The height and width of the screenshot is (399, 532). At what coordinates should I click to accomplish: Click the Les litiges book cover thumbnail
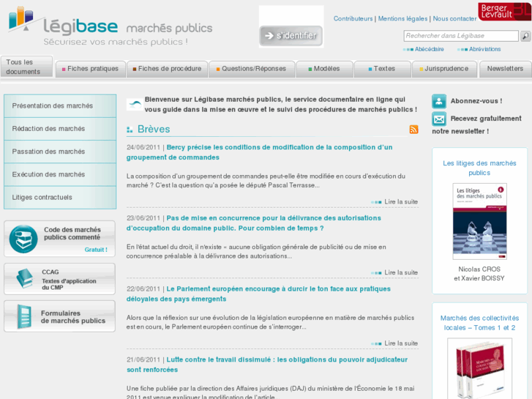479,221
